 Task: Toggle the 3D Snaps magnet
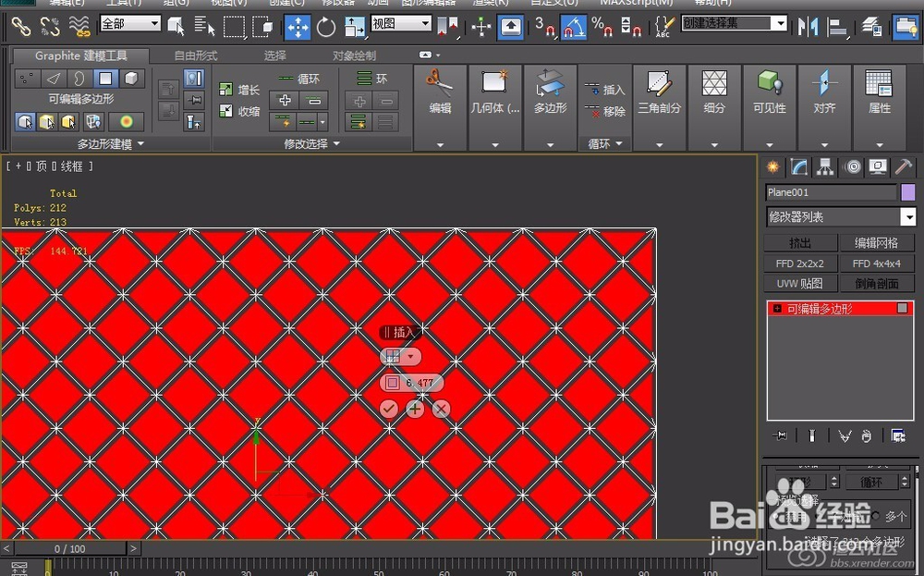coord(545,27)
